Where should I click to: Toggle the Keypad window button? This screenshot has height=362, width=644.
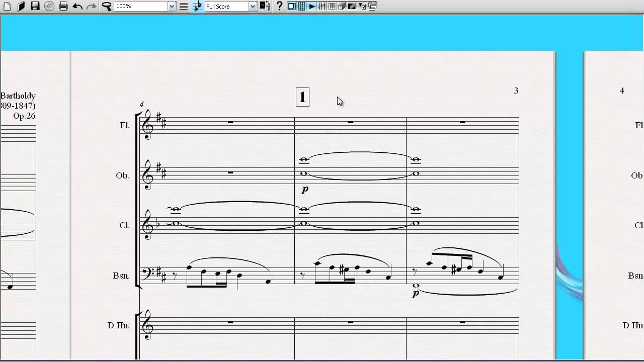pos(301,6)
